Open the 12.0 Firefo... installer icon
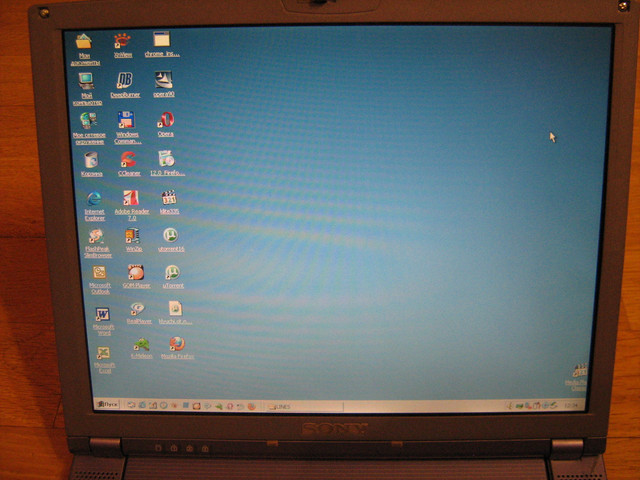Viewport: 640px width, 480px height. (x=167, y=159)
